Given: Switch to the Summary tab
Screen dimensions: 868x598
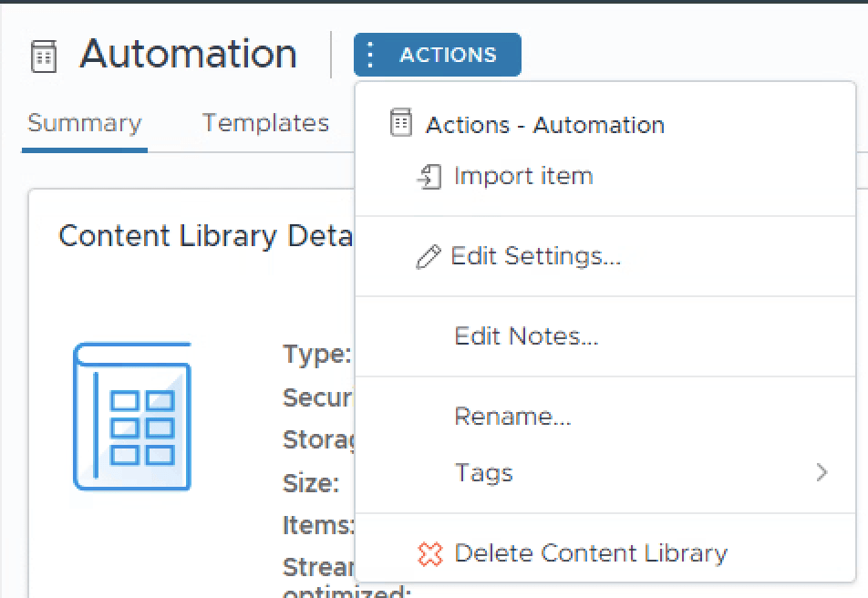Looking at the screenshot, I should (84, 123).
